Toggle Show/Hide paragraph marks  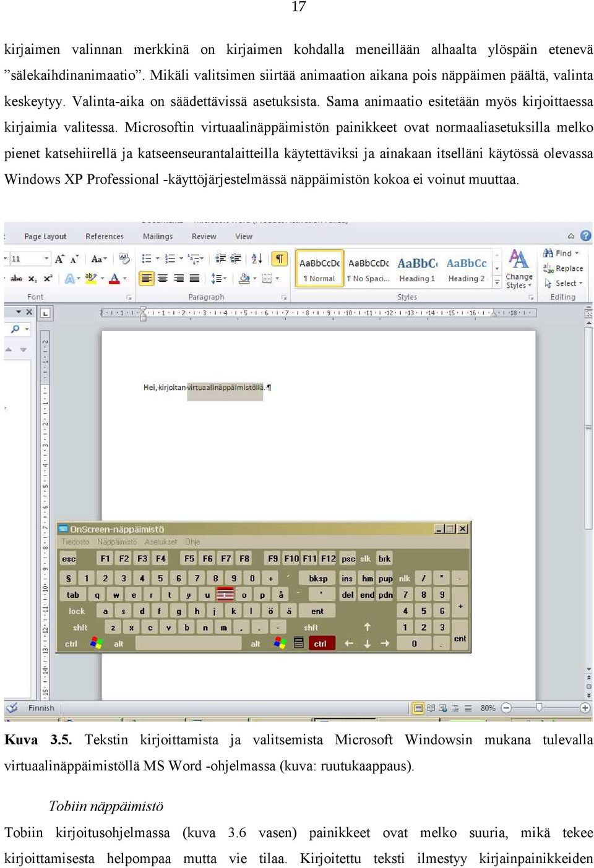click(x=280, y=258)
